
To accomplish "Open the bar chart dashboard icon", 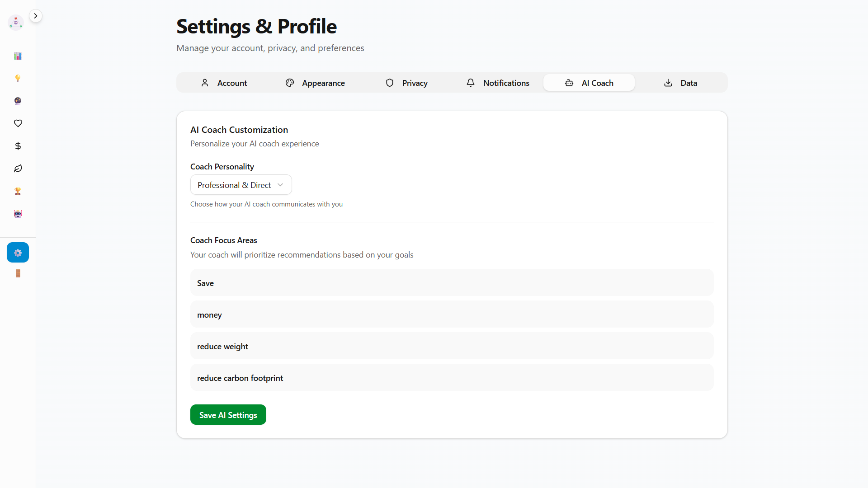I will 18,56.
